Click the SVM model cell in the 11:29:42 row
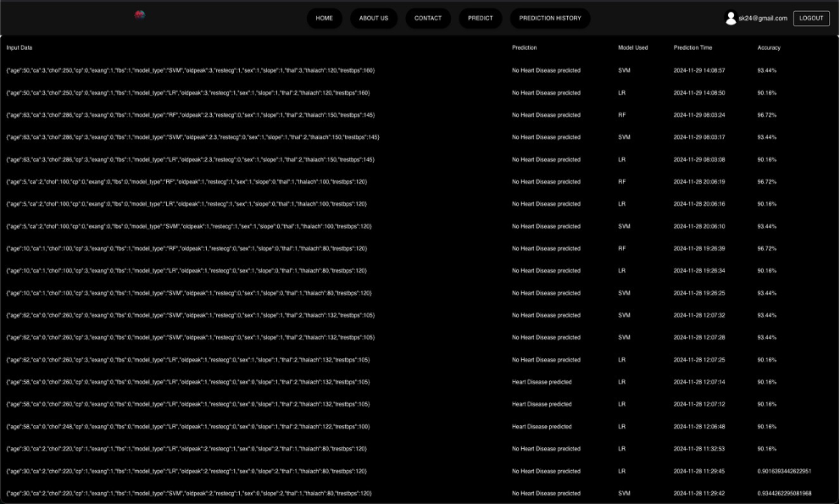The height and width of the screenshot is (504, 840). (624, 494)
